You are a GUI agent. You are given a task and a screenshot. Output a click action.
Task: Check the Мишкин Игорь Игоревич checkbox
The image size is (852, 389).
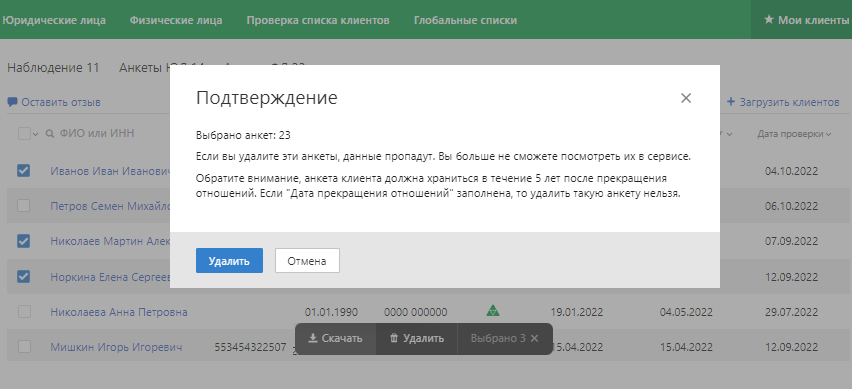pos(23,347)
